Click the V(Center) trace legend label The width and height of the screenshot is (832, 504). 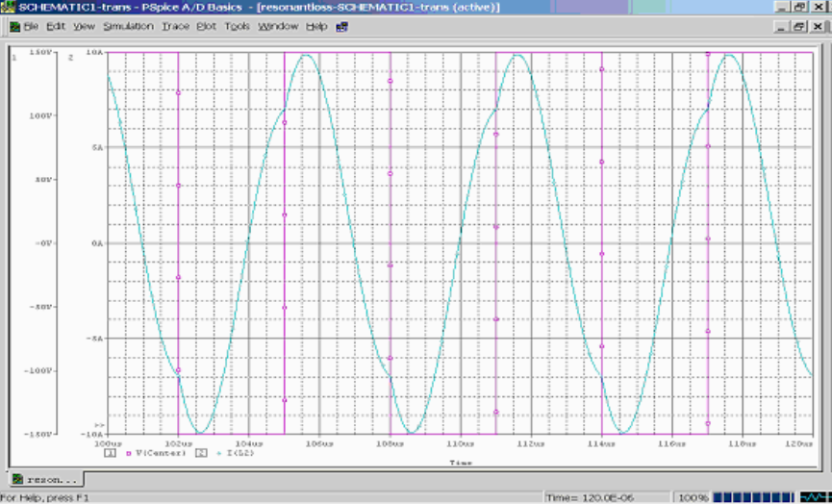[162, 453]
